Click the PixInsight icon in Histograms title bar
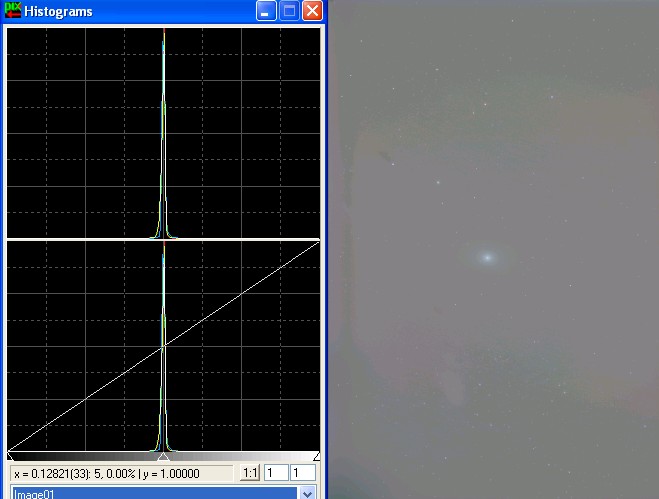The image size is (659, 499). pos(13,10)
